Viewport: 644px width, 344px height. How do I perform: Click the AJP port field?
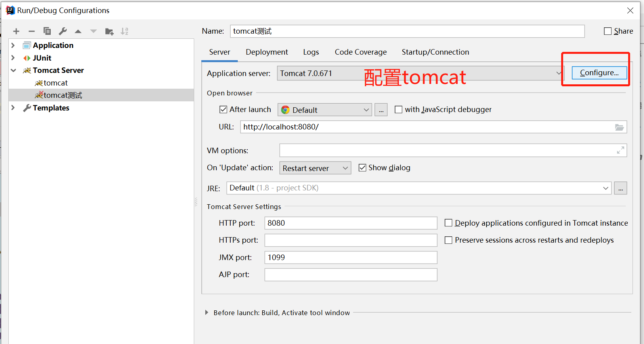[351, 275]
